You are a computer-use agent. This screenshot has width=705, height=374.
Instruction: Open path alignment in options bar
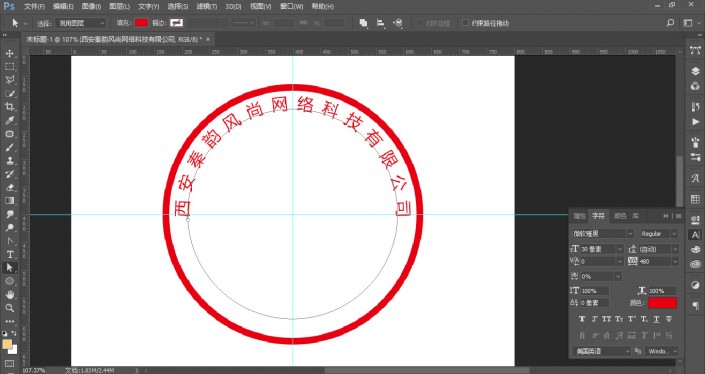(380, 23)
